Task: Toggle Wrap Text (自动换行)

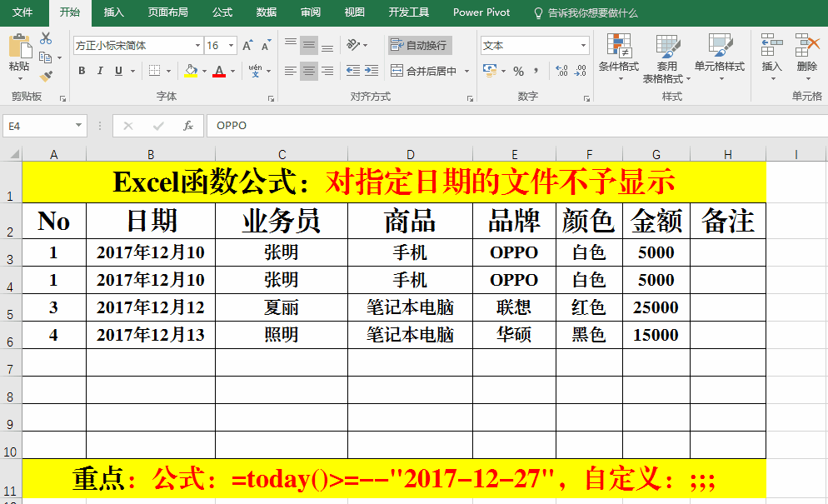Action: [x=420, y=45]
